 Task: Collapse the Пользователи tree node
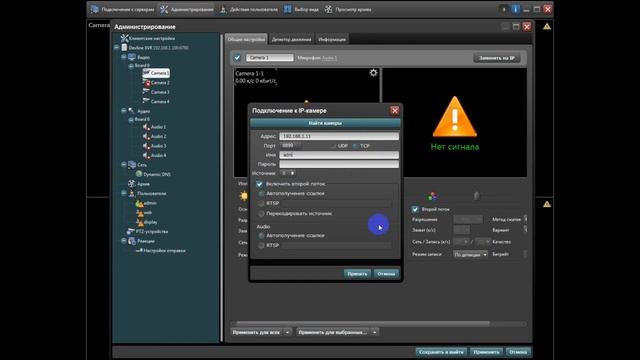124,193
